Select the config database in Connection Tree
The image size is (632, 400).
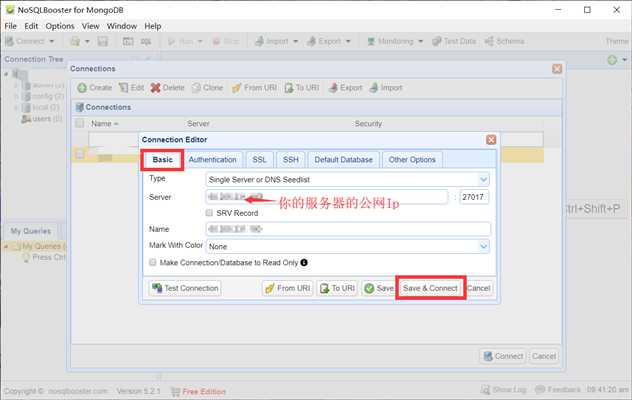[x=43, y=96]
